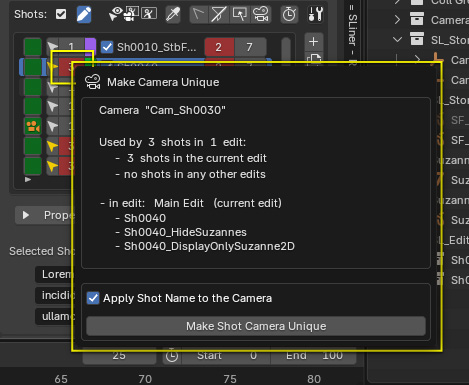Screen dimensions: 469x385
Task: Click the frame field showing 25
Action: click(119, 356)
